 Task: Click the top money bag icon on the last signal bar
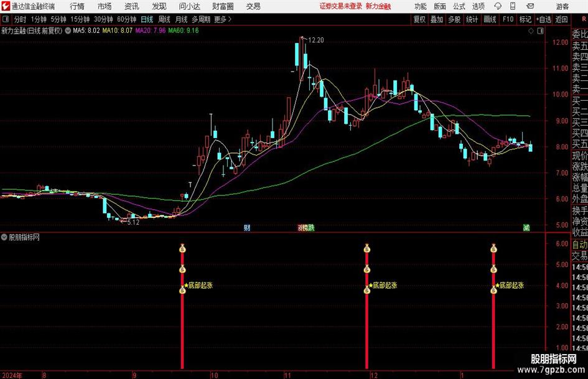coord(493,248)
